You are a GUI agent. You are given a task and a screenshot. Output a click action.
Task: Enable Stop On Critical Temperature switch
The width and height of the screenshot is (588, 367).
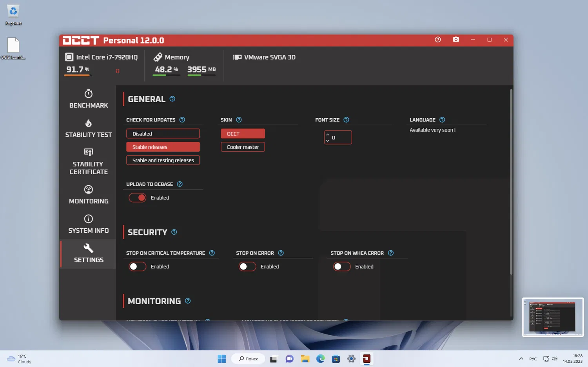coord(138,267)
